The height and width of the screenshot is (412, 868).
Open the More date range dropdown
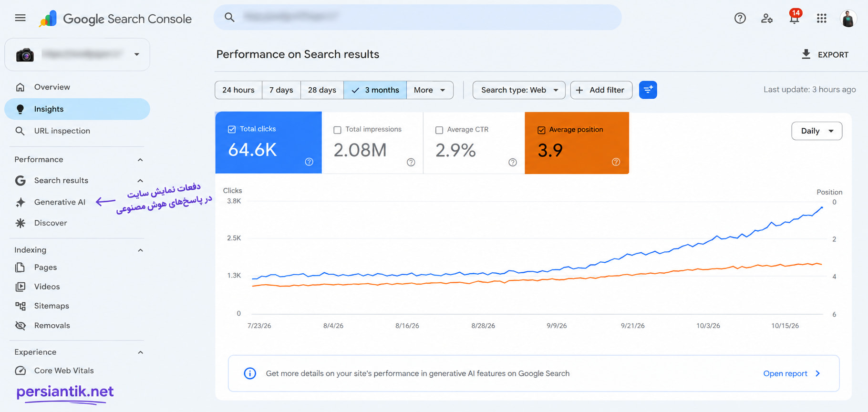point(430,90)
